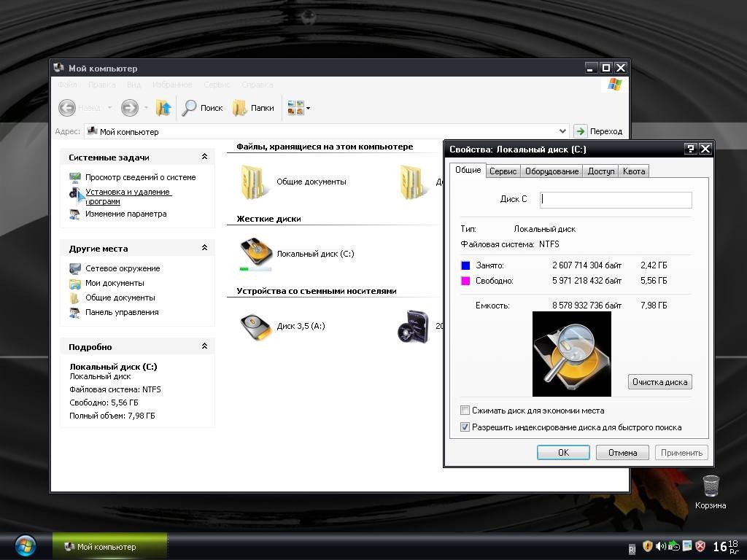Click the Отмена button
The image size is (747, 560).
(622, 452)
